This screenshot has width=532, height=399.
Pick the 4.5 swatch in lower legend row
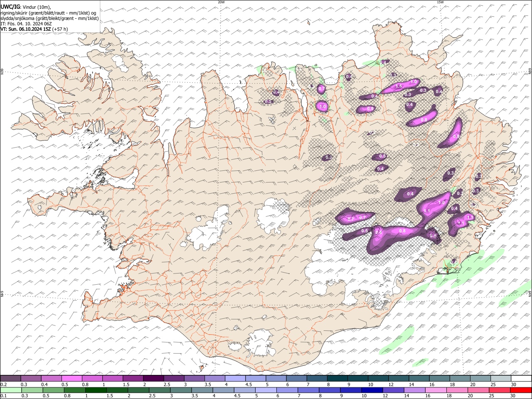point(244,390)
